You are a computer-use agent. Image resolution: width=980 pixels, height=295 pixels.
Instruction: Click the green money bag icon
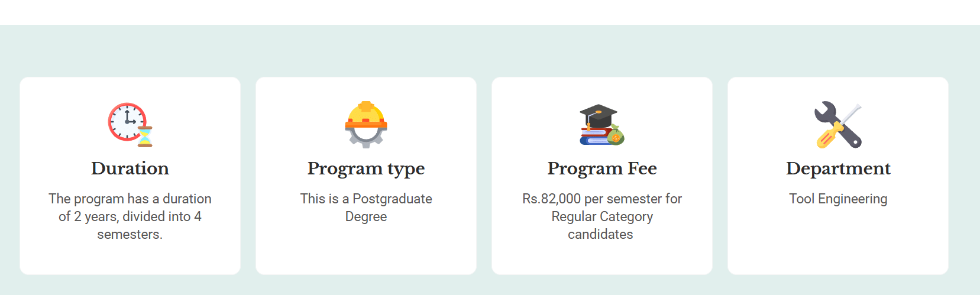pyautogui.click(x=616, y=136)
